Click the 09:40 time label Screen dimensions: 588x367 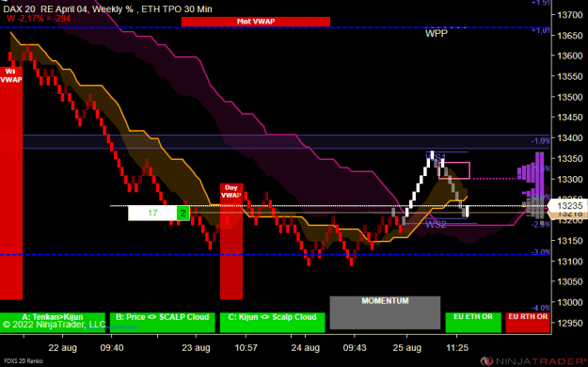pos(112,348)
